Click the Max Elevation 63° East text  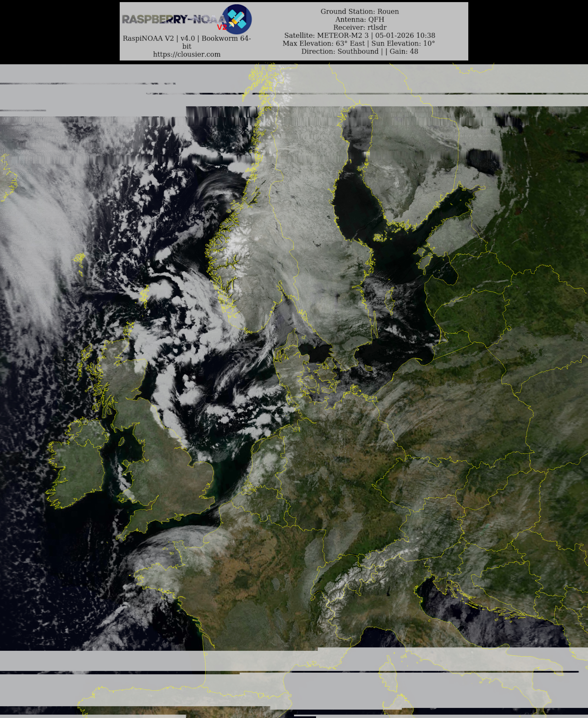click(323, 43)
